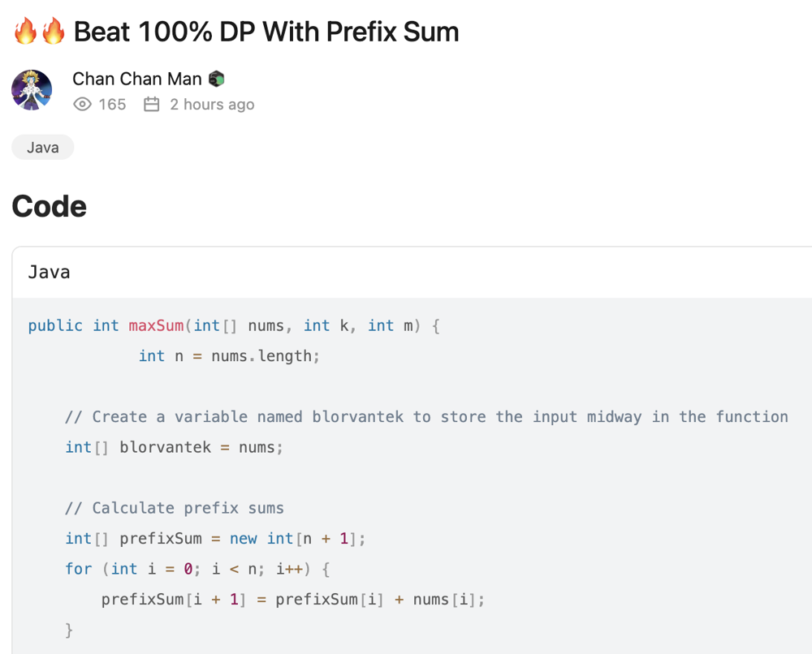
Task: Select the Java tab on the code block
Action: (x=49, y=272)
